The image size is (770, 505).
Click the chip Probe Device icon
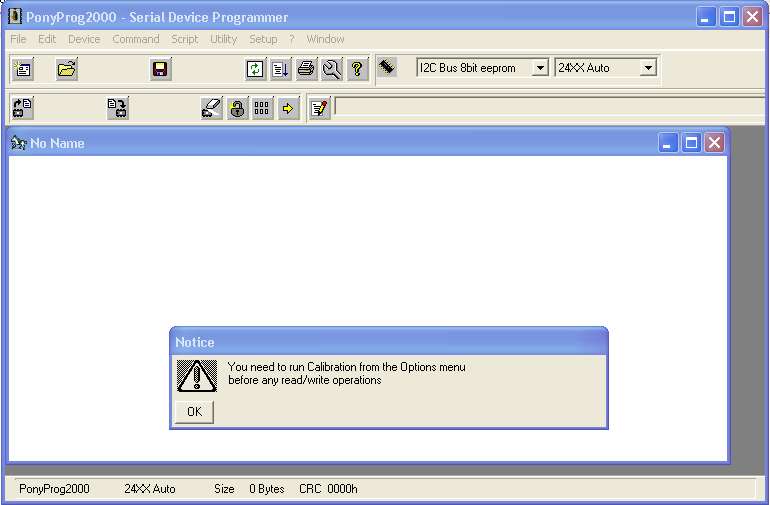click(388, 68)
